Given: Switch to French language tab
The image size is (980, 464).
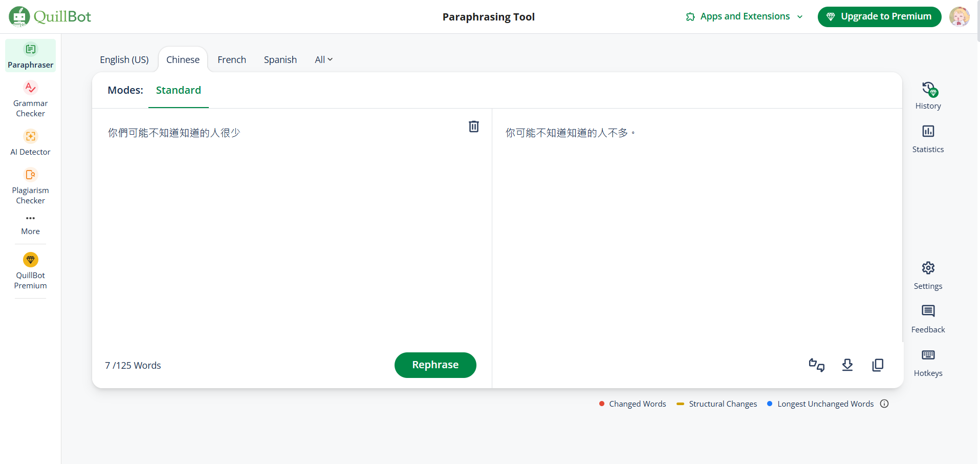Looking at the screenshot, I should [x=232, y=60].
